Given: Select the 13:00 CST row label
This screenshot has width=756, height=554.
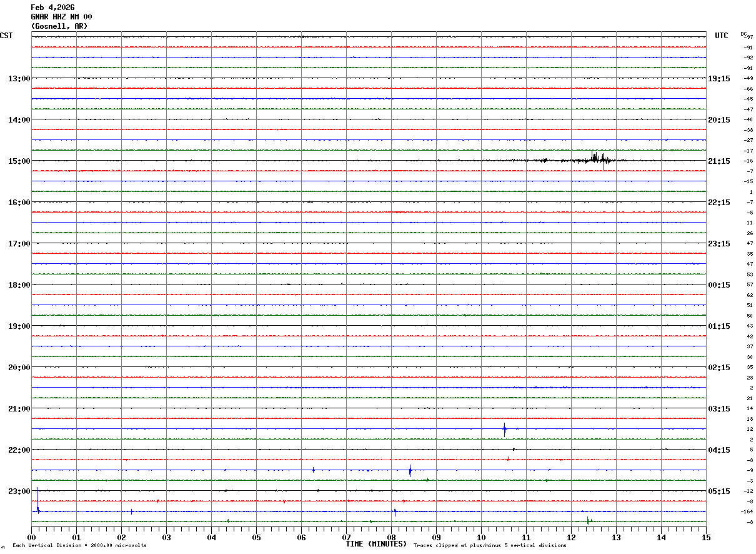Looking at the screenshot, I should tap(19, 79).
